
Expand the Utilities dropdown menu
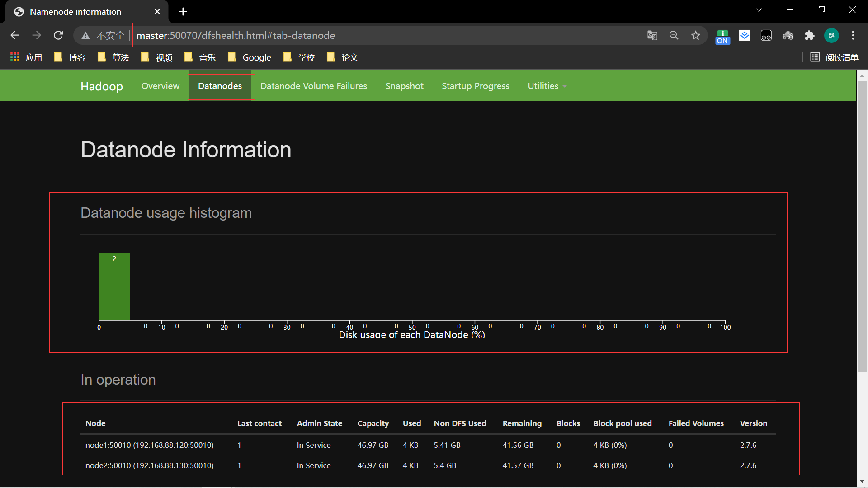[x=547, y=86]
